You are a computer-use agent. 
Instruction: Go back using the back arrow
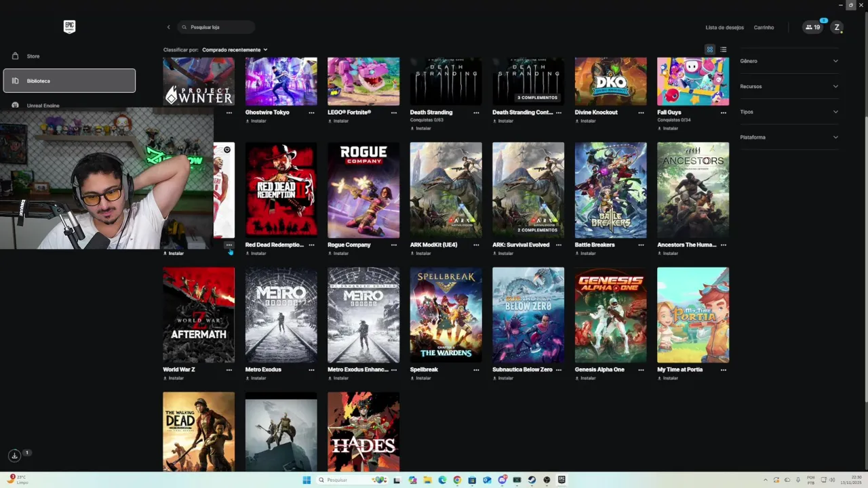[x=168, y=27]
